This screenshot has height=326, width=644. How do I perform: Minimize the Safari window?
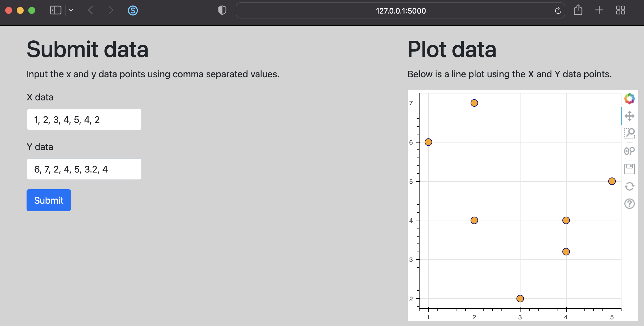pos(20,10)
